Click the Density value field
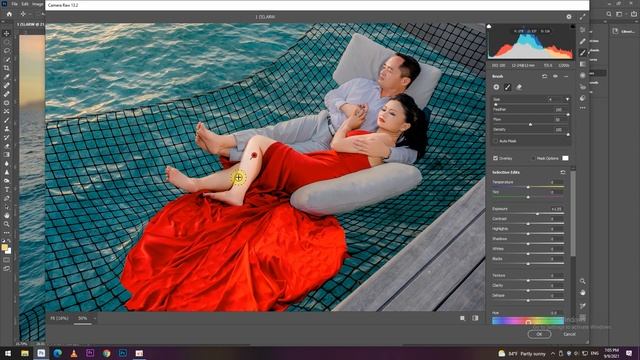 coord(558,129)
